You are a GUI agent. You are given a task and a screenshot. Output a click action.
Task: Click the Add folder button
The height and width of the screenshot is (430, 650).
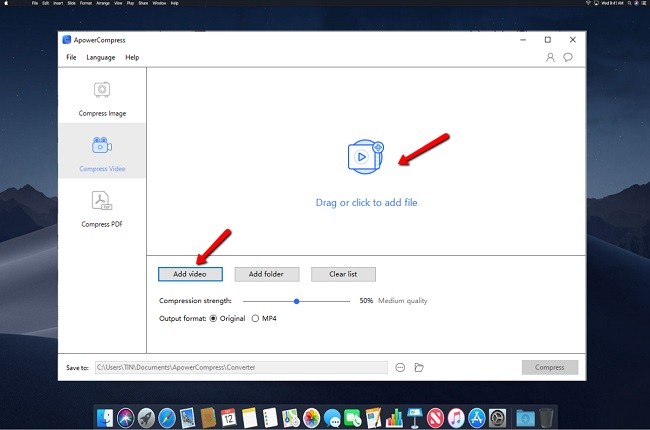267,274
